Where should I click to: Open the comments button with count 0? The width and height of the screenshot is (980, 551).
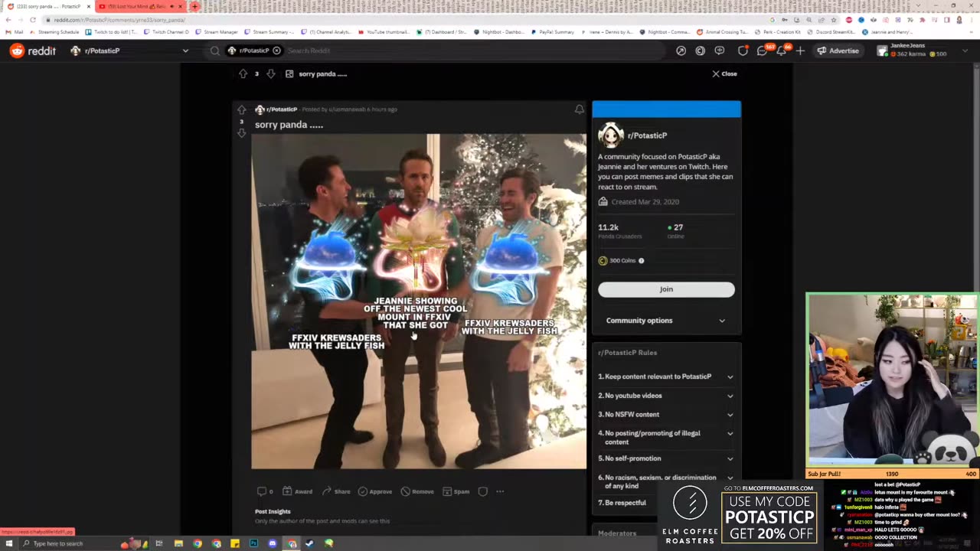(265, 491)
